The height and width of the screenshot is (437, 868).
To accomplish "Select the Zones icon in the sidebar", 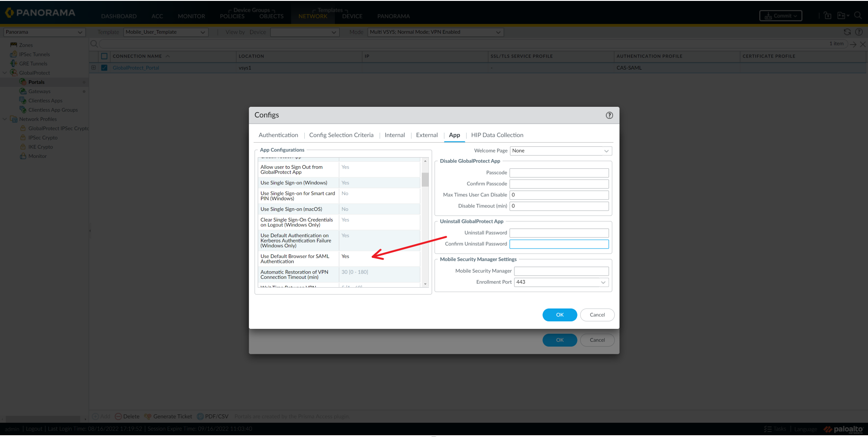I will click(x=14, y=45).
